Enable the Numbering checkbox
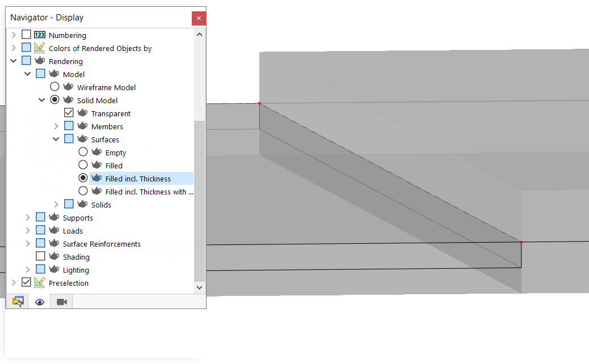Viewport: 589px width, 364px height. tap(26, 35)
